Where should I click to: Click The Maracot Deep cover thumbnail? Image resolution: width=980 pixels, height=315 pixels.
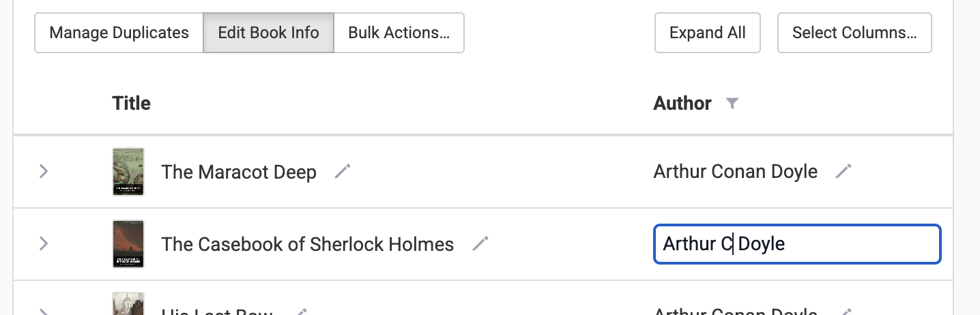point(128,172)
